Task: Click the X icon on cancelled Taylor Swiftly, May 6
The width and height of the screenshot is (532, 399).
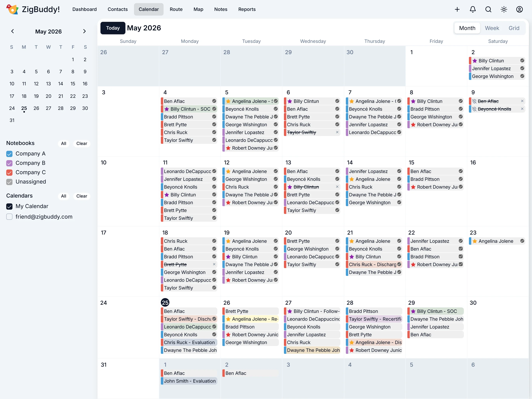Action: pos(337,132)
